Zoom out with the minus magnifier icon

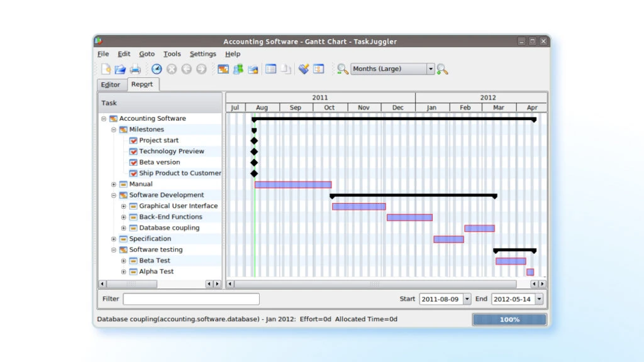click(343, 69)
